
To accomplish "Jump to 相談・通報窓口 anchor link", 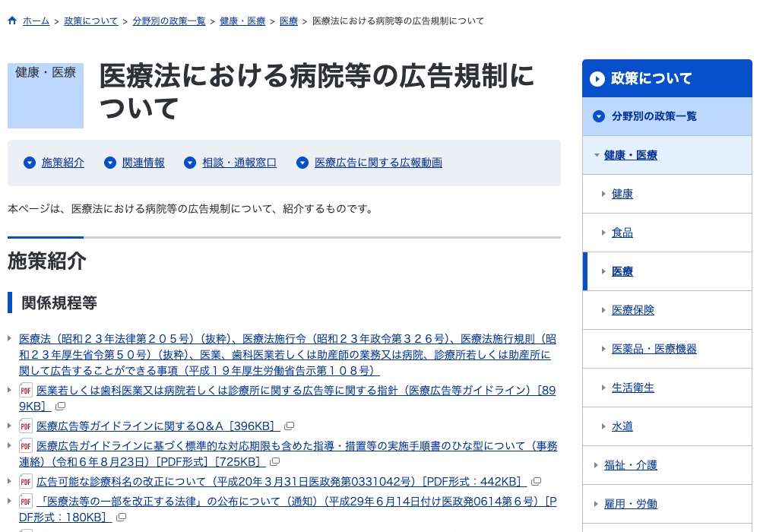I will [239, 163].
